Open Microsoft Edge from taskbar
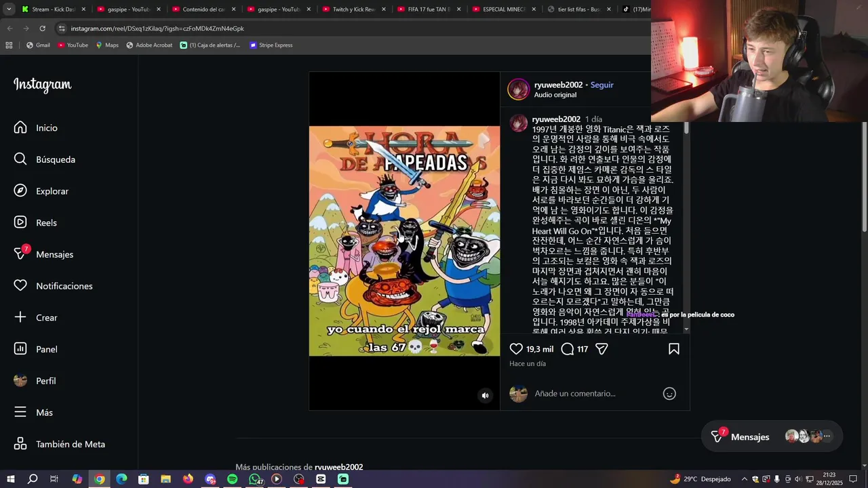Image resolution: width=868 pixels, height=488 pixels. (x=121, y=479)
